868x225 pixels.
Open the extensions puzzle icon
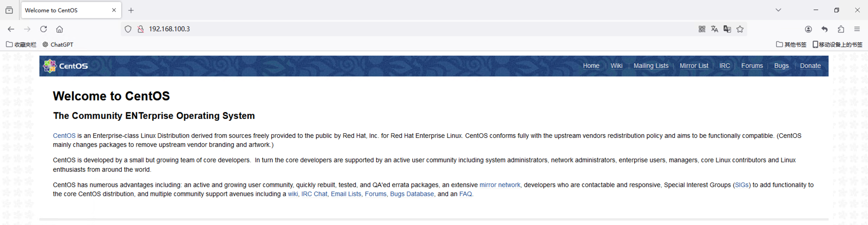[x=841, y=29]
